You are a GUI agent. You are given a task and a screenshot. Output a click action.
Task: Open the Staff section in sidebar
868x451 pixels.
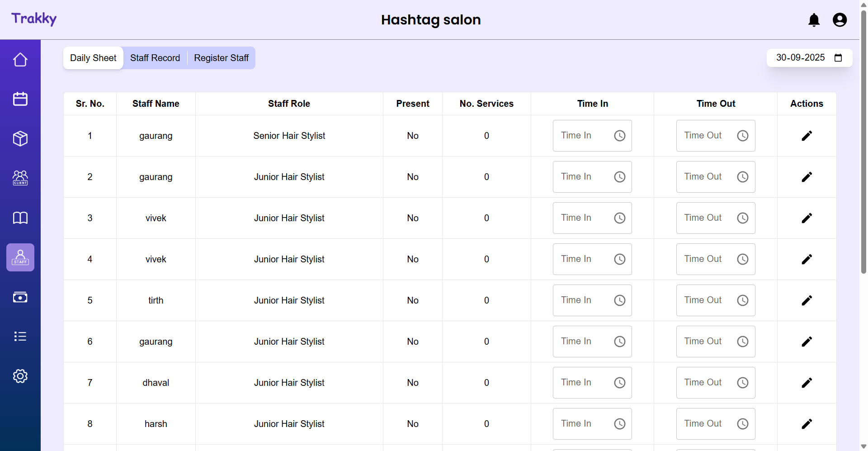[20, 257]
